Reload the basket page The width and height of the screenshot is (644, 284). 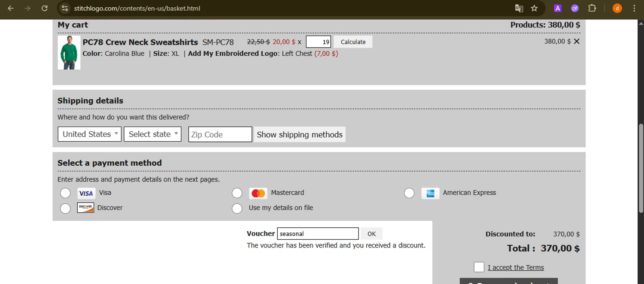44,8
